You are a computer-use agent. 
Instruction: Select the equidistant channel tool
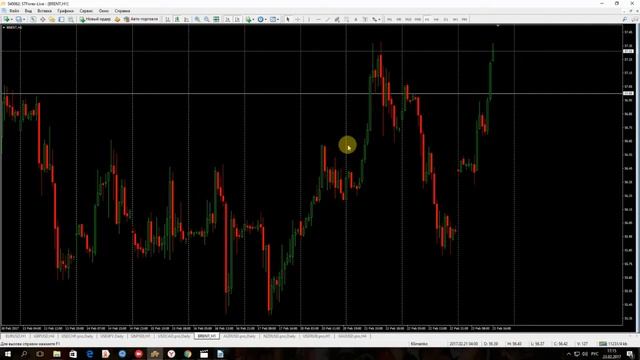337,19
